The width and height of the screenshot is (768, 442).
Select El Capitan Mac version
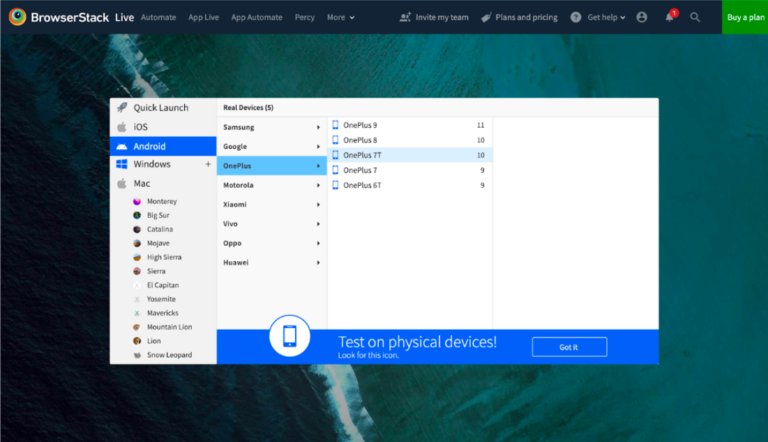point(163,285)
